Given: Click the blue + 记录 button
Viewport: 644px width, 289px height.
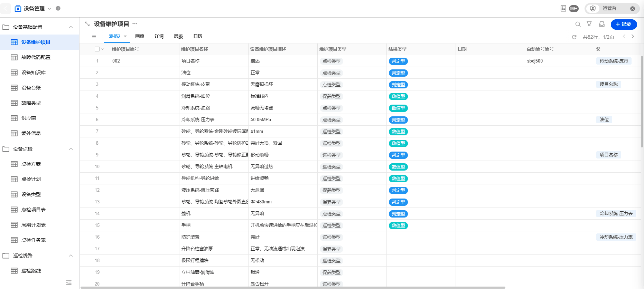Looking at the screenshot, I should point(623,24).
